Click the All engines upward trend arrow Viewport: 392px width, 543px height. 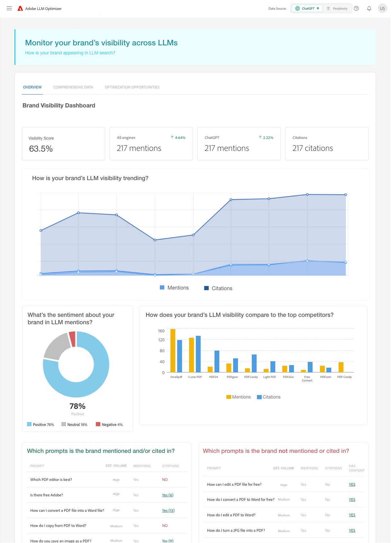(x=172, y=137)
